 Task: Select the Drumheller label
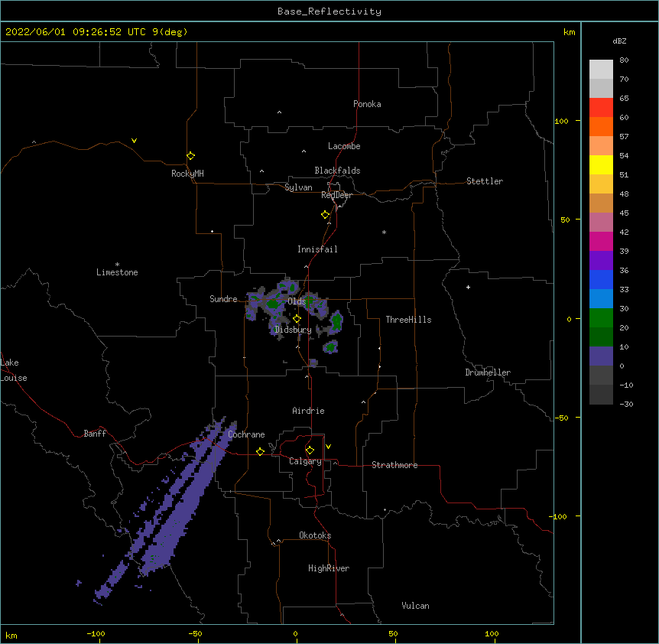pos(488,372)
